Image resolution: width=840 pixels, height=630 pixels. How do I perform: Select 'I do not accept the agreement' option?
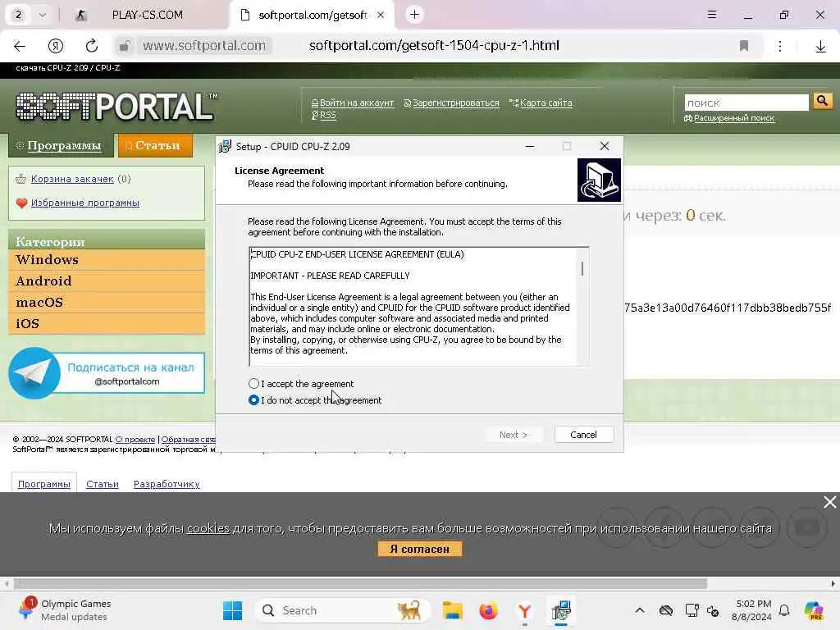(x=254, y=400)
